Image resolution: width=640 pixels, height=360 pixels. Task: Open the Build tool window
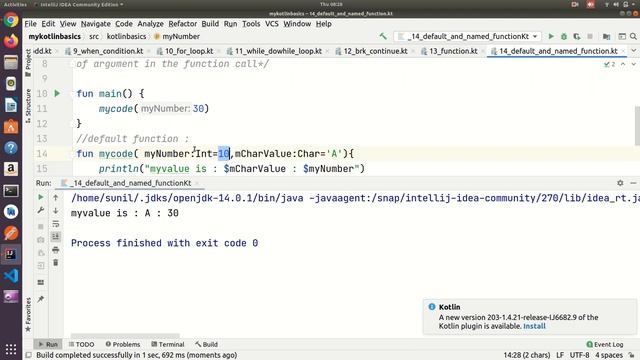pyautogui.click(x=206, y=344)
